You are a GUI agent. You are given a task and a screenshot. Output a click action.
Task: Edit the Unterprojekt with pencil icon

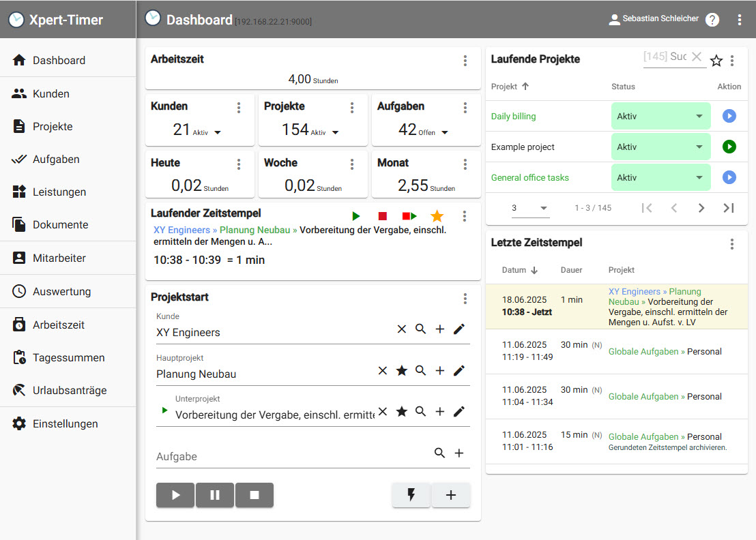(459, 411)
